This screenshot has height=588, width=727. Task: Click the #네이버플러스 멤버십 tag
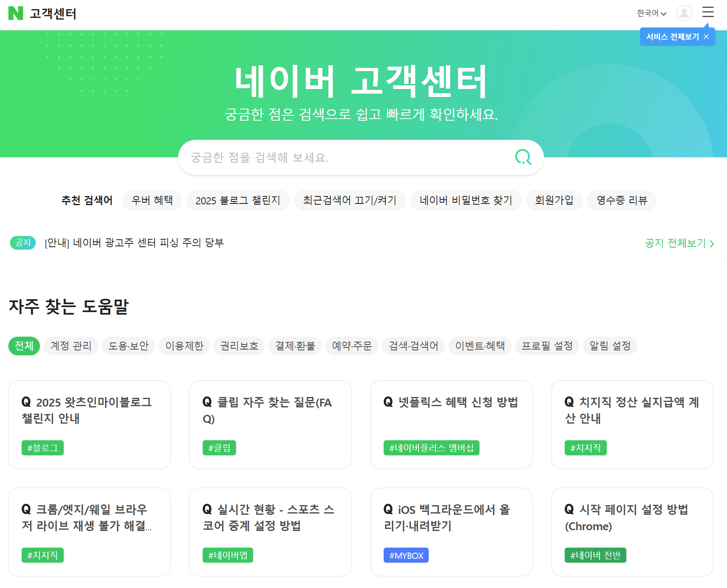(432, 448)
